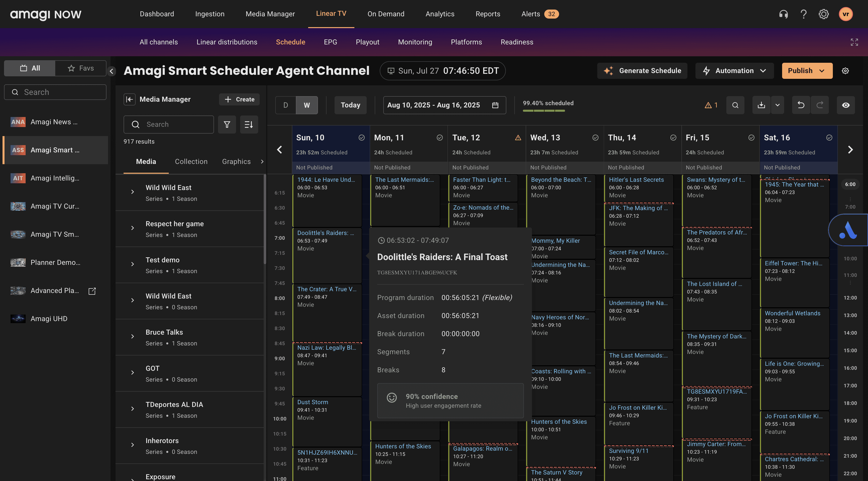The height and width of the screenshot is (481, 868).
Task: Click the 99.40% scheduled progress bar
Action: pyautogui.click(x=544, y=110)
